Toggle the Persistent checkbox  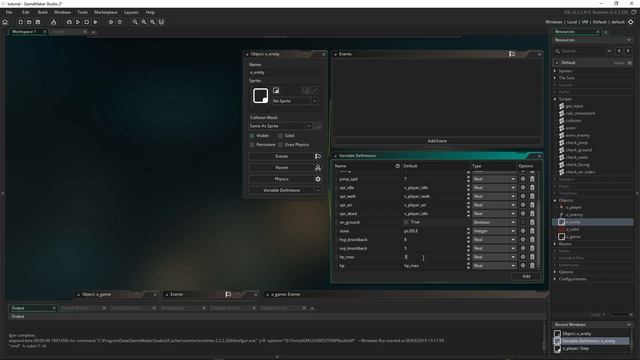click(x=252, y=144)
